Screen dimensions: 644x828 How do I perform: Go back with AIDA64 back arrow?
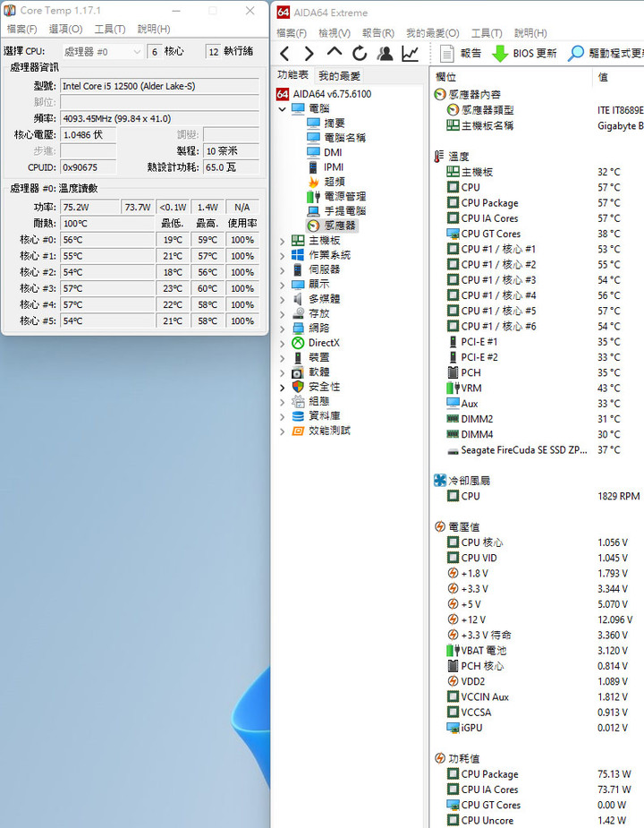tap(284, 54)
